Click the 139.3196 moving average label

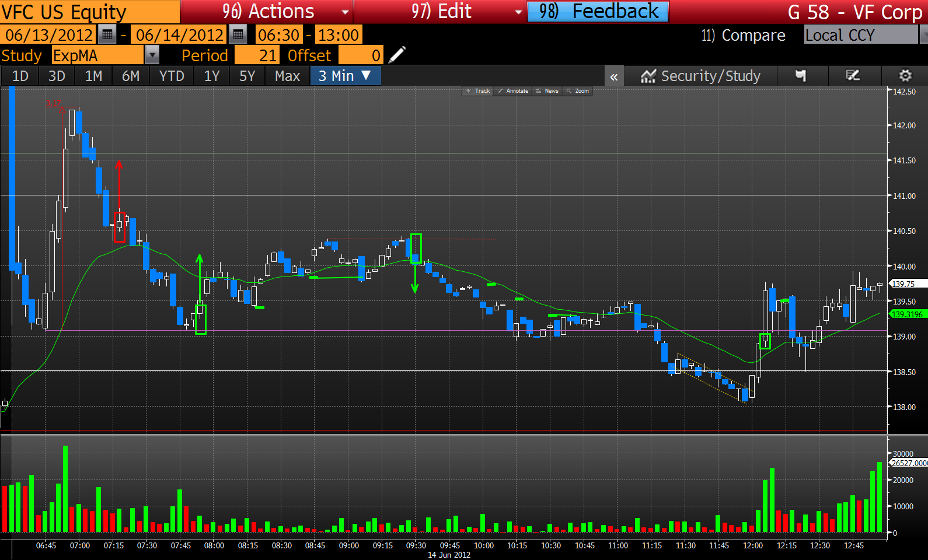pos(907,314)
